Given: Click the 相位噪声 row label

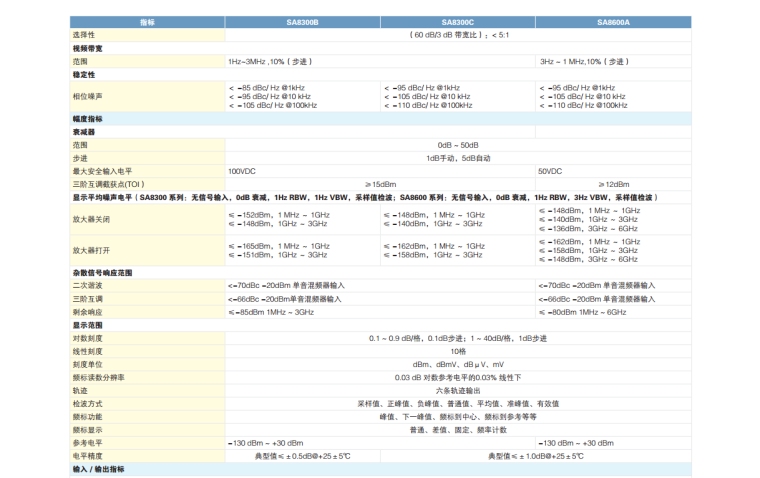Looking at the screenshot, I should point(88,96).
